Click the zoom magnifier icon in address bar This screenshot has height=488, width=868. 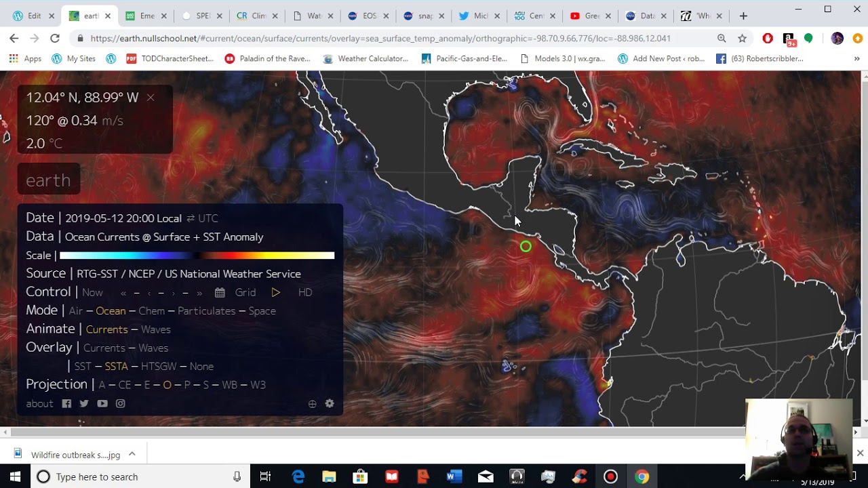(x=722, y=39)
